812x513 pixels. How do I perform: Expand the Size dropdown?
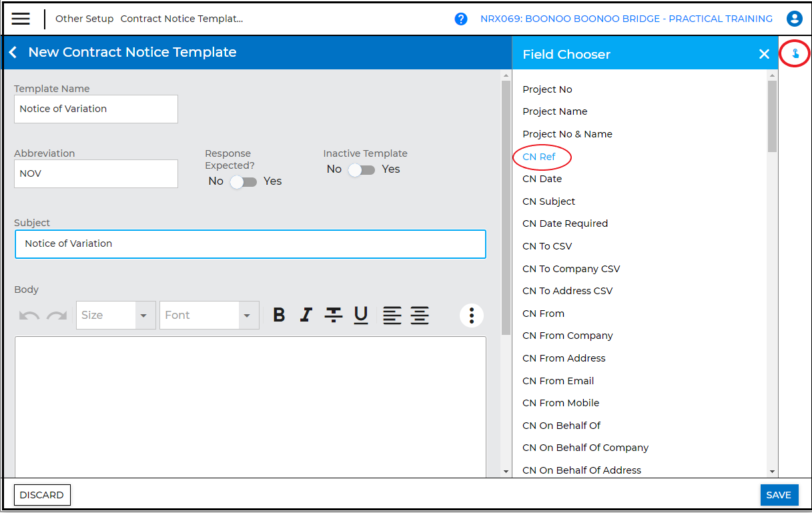coord(143,316)
